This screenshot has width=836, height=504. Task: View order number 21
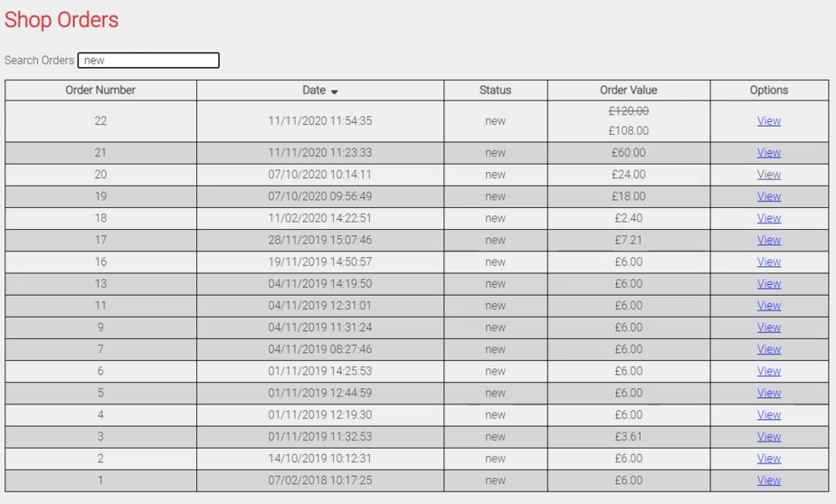768,153
